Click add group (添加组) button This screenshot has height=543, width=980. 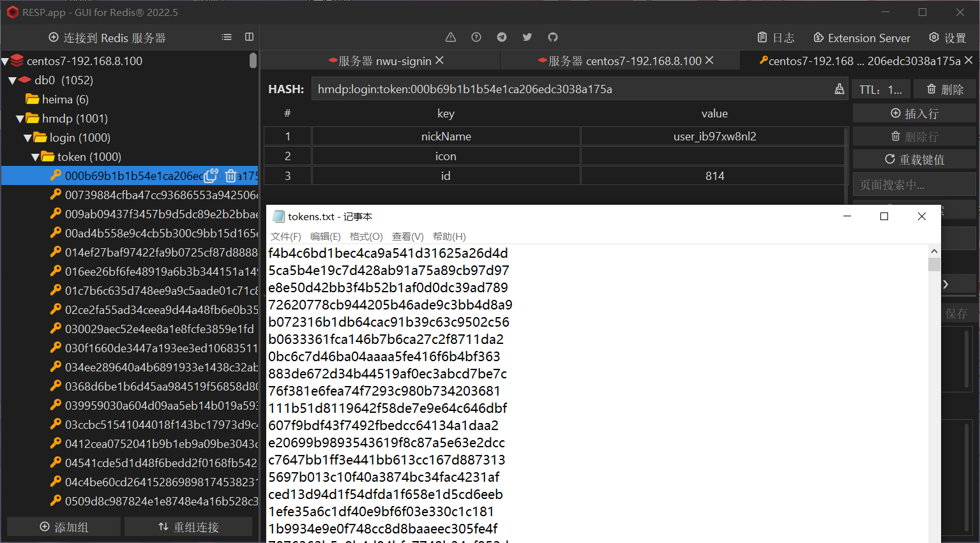click(x=64, y=527)
